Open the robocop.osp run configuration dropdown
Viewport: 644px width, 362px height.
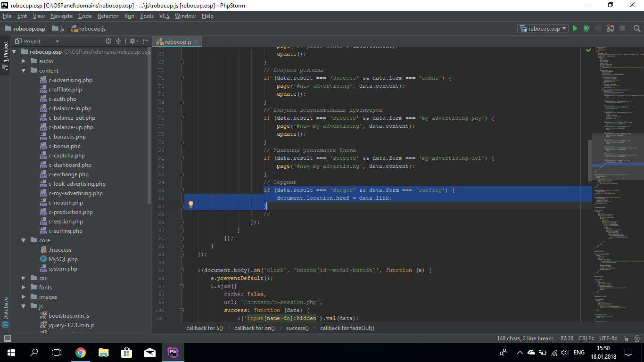coord(543,29)
